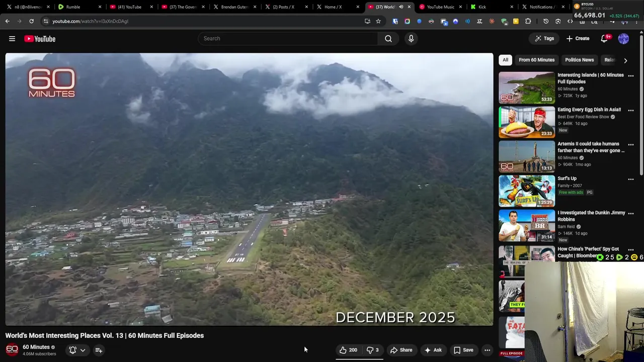This screenshot has height=362, width=644.
Task: Share the video
Action: [401, 350]
